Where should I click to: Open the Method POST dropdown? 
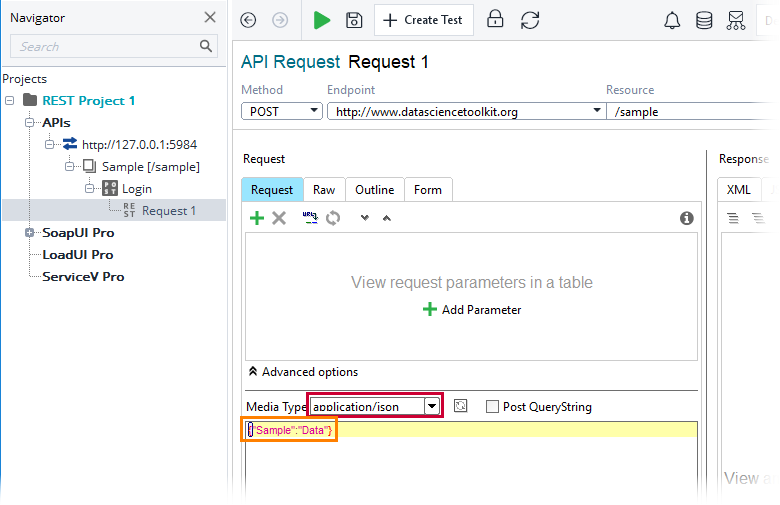coord(282,111)
